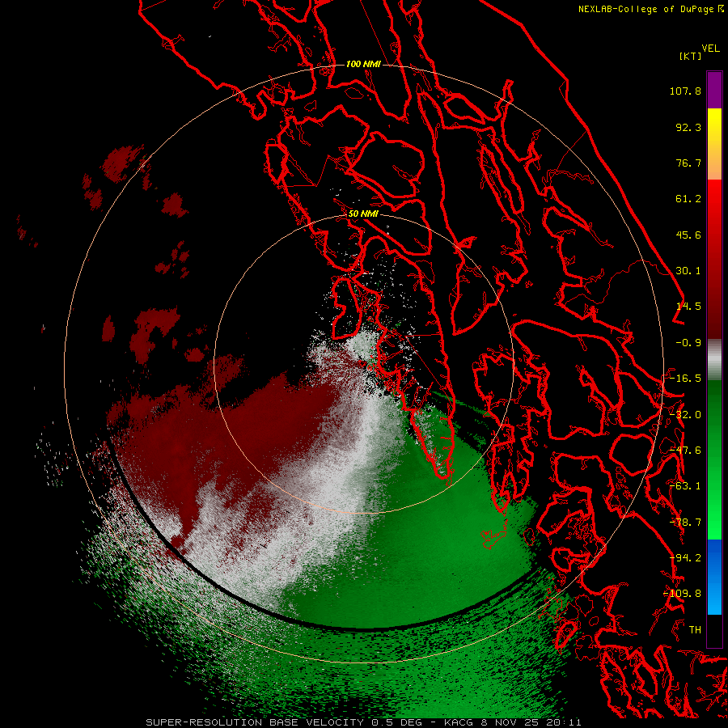
Task: Click the gray near-zero color bar segment
Action: point(714,360)
